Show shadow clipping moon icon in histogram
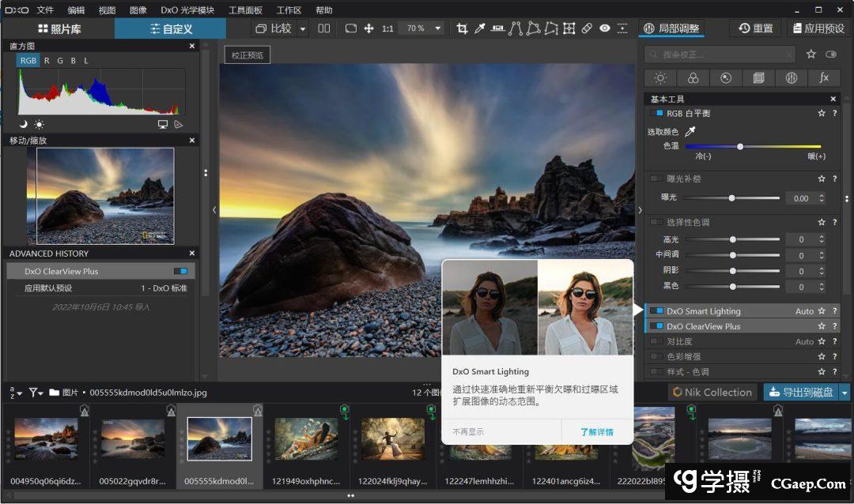The image size is (854, 504). coord(23,124)
